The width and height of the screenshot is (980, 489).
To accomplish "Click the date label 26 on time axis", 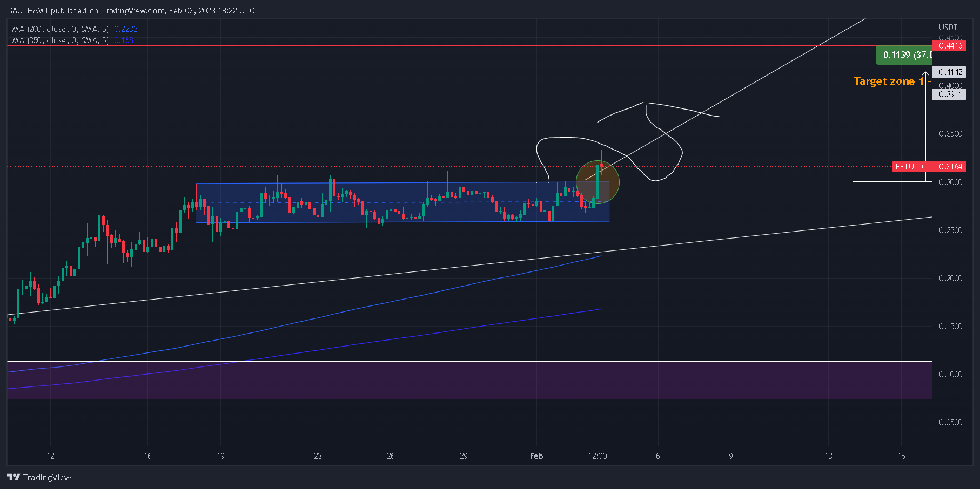I will [391, 456].
